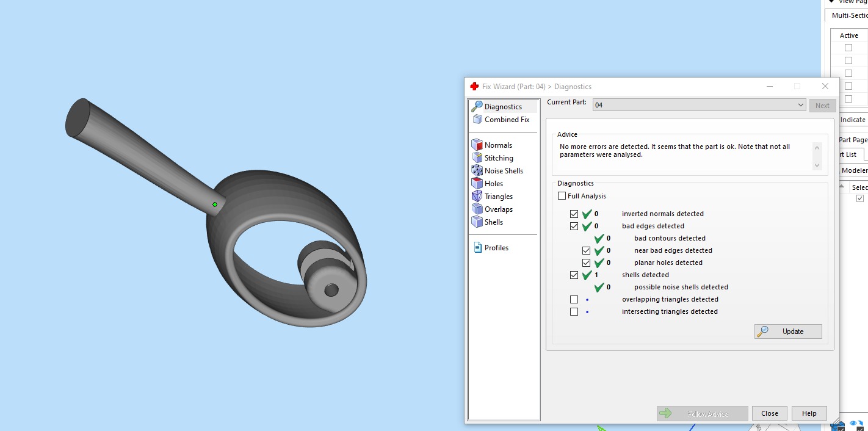
Task: Select the Triangles fix tool
Action: [499, 197]
